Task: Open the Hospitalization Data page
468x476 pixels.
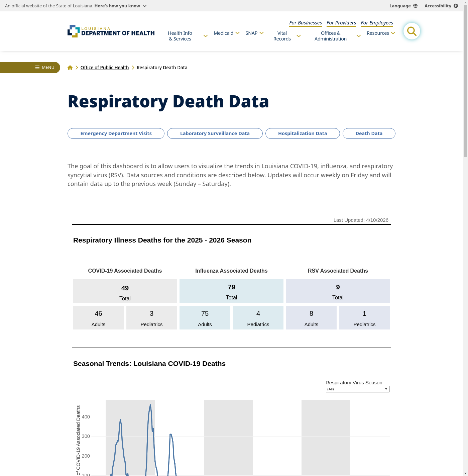Action: [302, 133]
